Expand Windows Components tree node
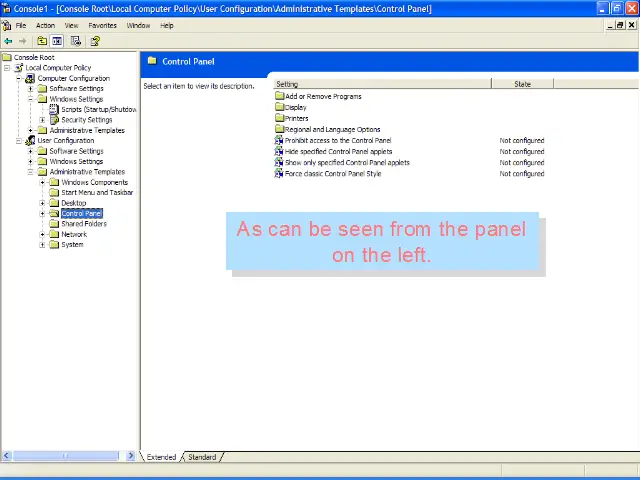The width and height of the screenshot is (640, 480). (x=42, y=182)
